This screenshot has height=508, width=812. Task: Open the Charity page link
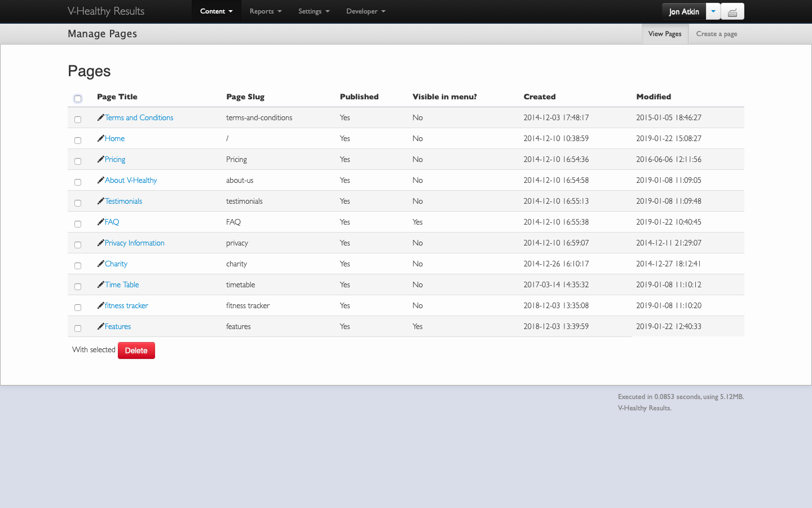[116, 264]
